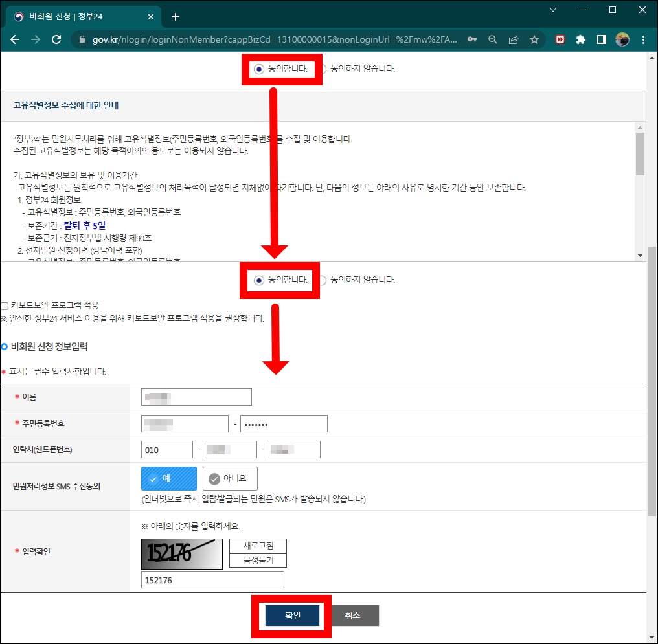658x644 pixels.
Task: Click the red extension icon in the toolbar
Action: tap(560, 39)
